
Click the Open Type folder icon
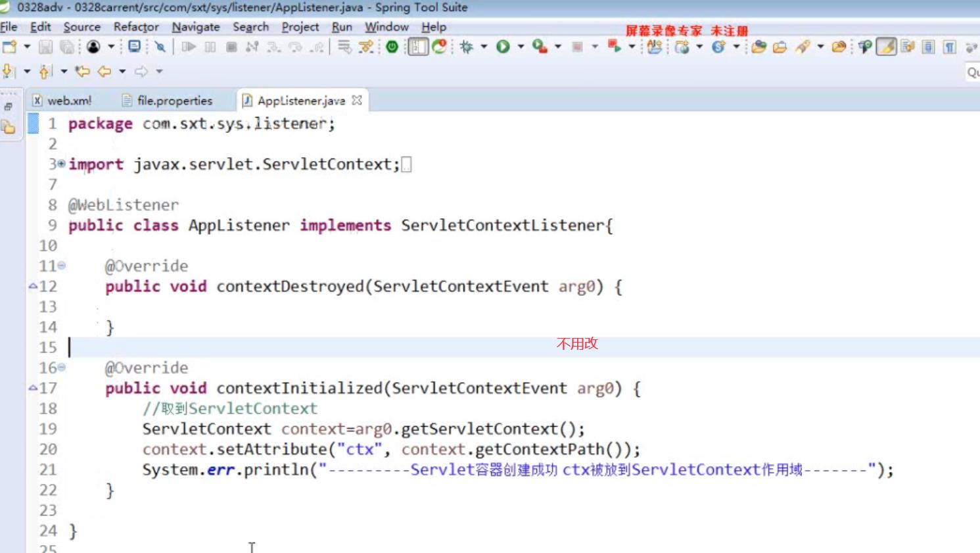pyautogui.click(x=759, y=47)
